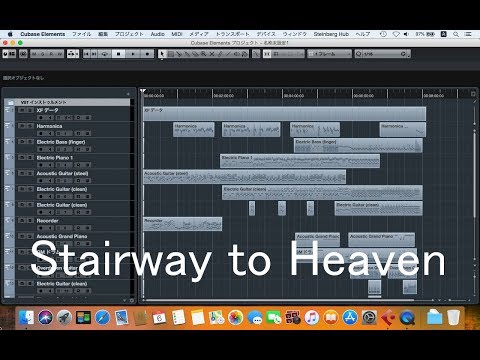
Task: Open iTunes from the Dock
Action: tap(312, 317)
